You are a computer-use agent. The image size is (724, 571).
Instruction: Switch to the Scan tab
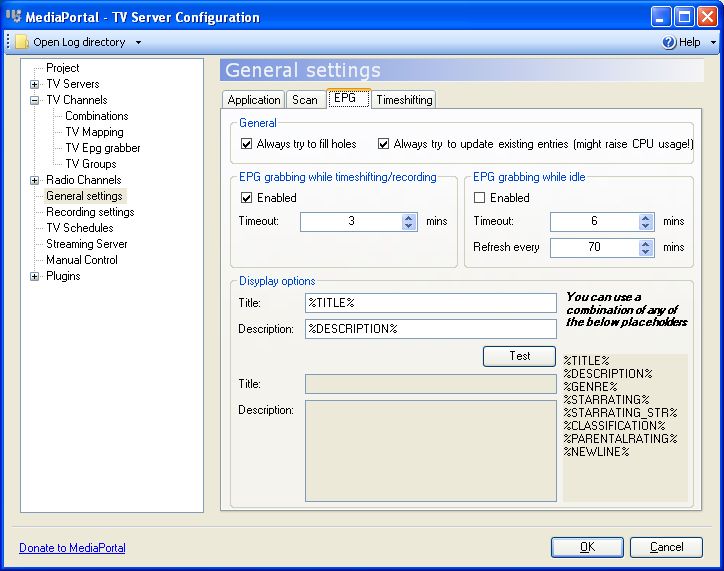[305, 100]
